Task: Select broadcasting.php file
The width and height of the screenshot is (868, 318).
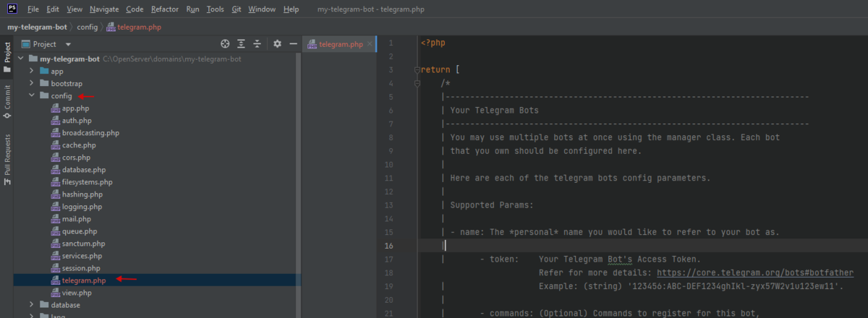Action: pos(90,133)
